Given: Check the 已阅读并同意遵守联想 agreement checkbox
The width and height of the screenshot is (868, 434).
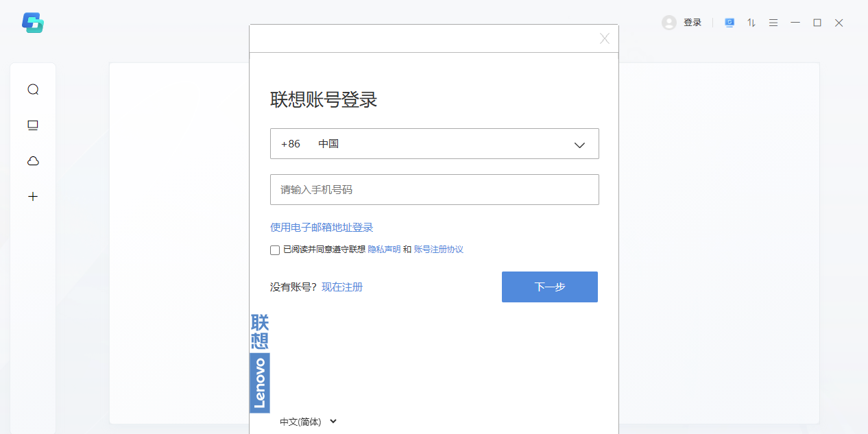Looking at the screenshot, I should tap(275, 250).
